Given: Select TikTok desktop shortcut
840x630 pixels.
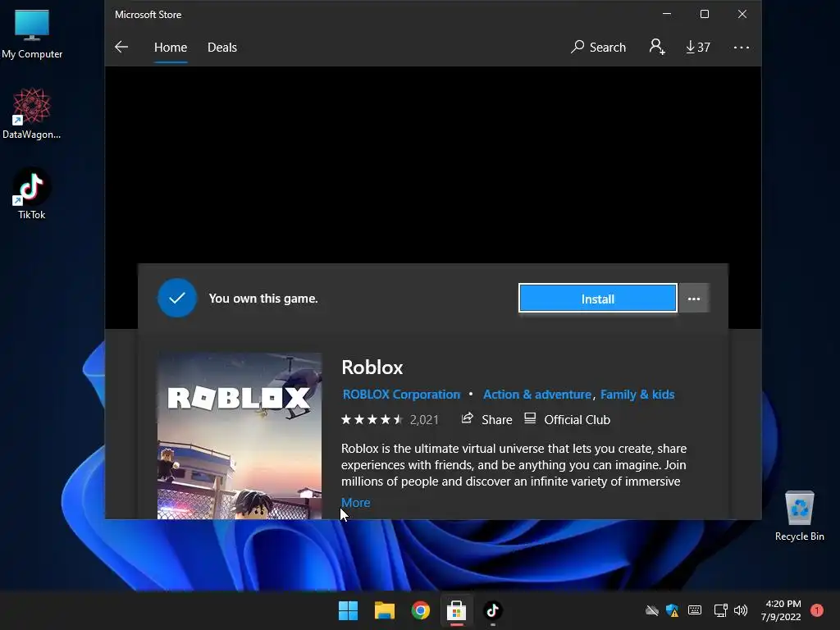Looking at the screenshot, I should coord(32,194).
